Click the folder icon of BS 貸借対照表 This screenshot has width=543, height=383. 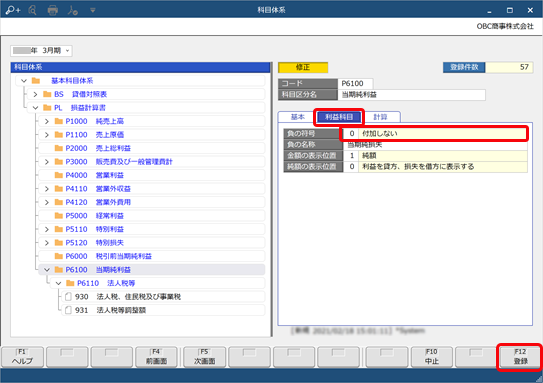click(x=47, y=94)
